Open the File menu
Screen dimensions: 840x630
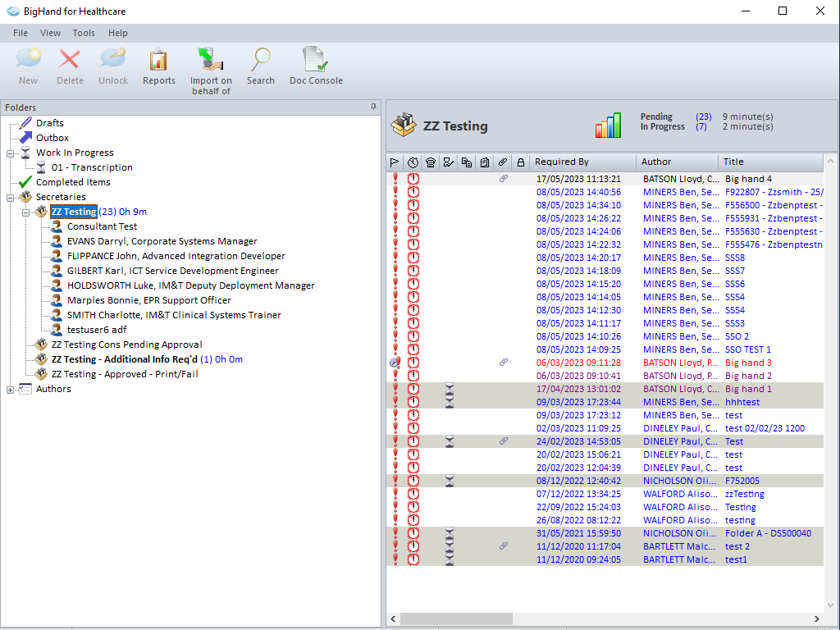pyautogui.click(x=21, y=33)
